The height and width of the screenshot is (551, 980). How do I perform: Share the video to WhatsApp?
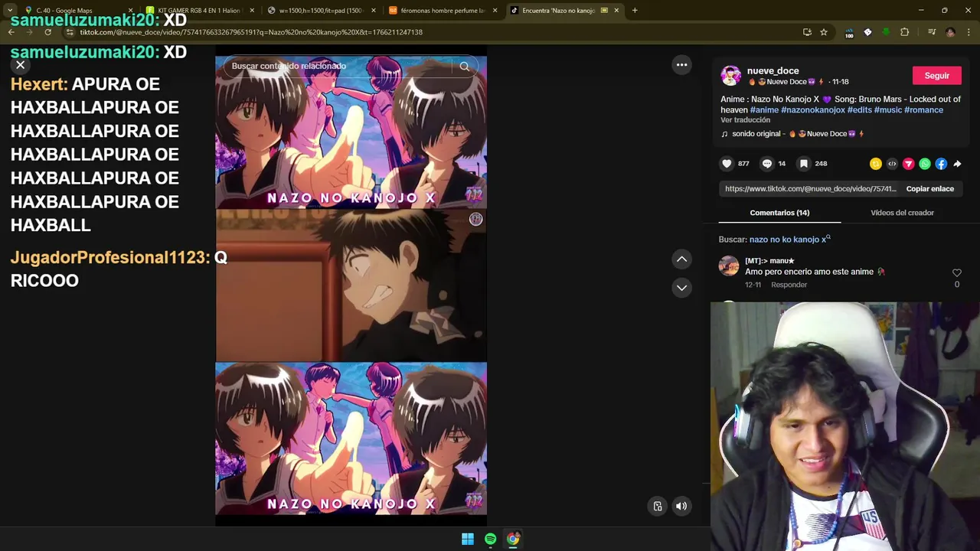925,164
